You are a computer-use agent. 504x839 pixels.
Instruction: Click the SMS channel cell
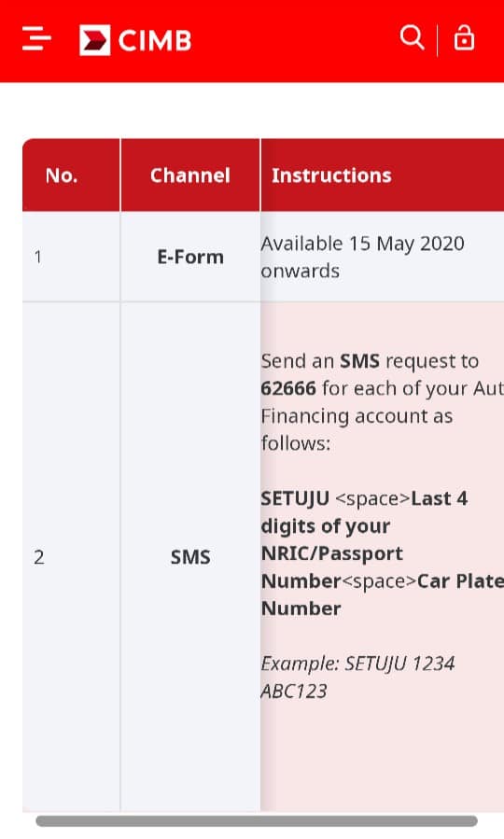[190, 557]
